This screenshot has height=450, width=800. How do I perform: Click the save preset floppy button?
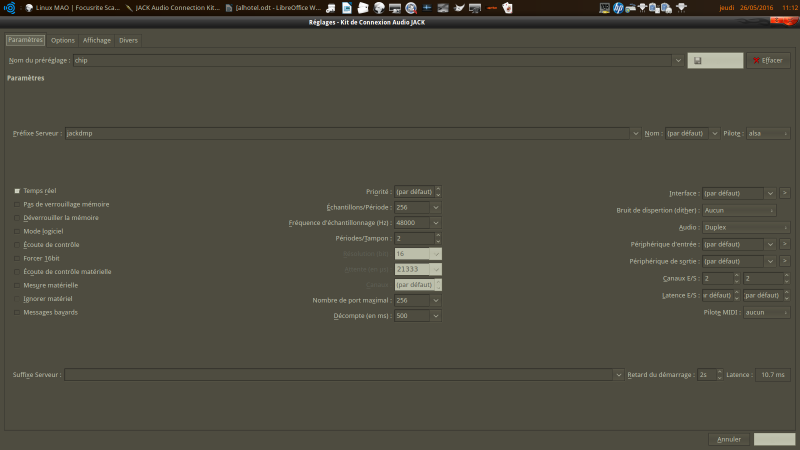[x=715, y=60]
